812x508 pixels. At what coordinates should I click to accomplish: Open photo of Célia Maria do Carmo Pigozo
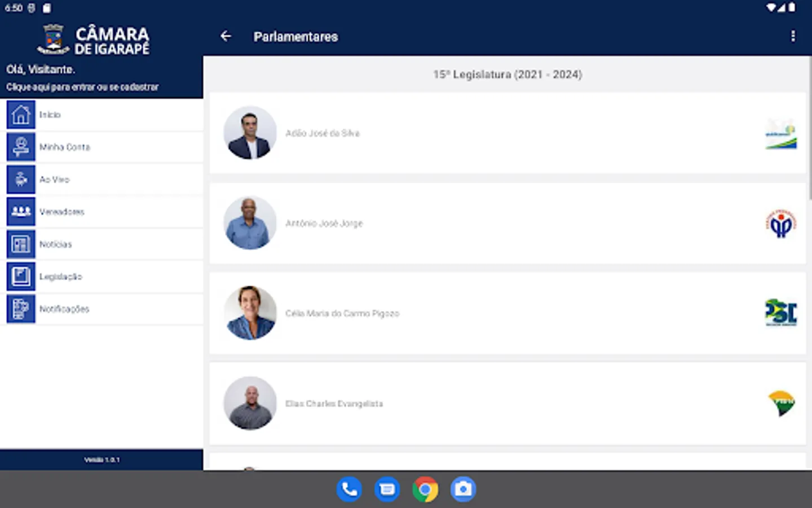250,313
